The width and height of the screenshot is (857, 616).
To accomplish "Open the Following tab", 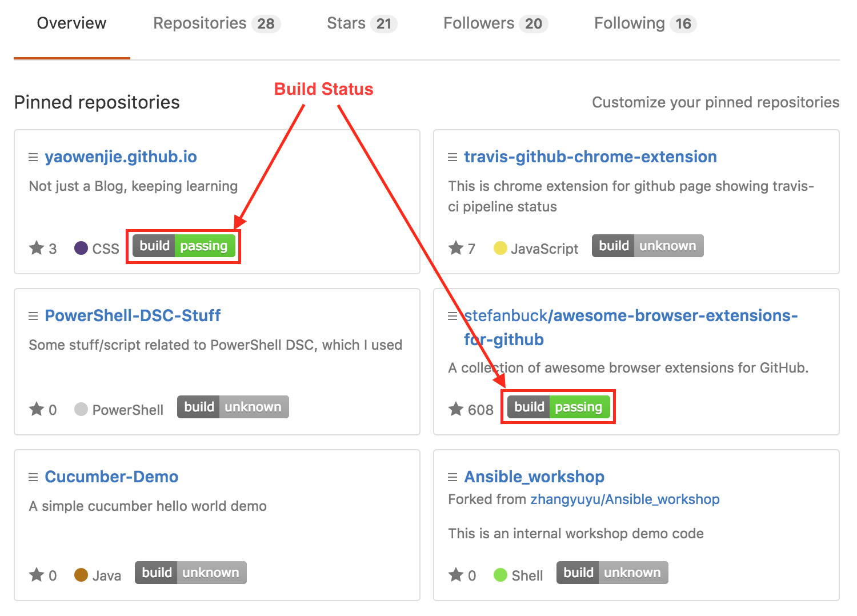I will pos(645,23).
